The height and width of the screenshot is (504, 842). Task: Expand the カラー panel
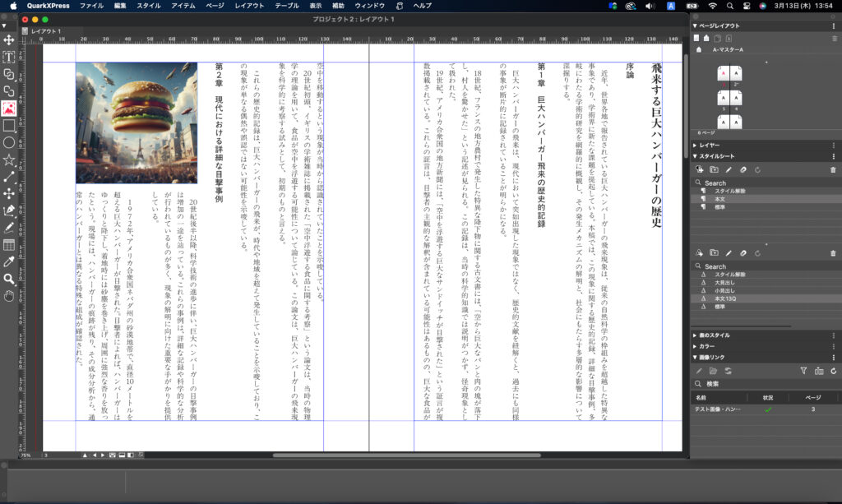pos(695,346)
